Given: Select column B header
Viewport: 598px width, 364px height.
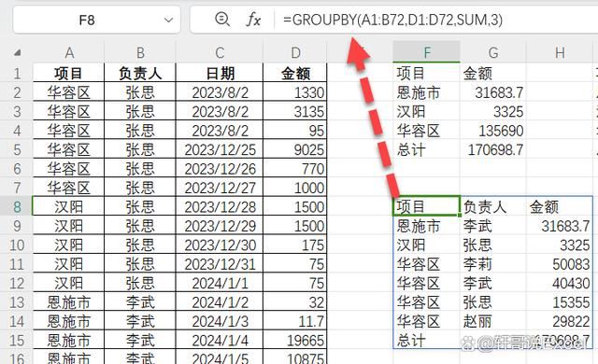Looking at the screenshot, I should coord(140,52).
